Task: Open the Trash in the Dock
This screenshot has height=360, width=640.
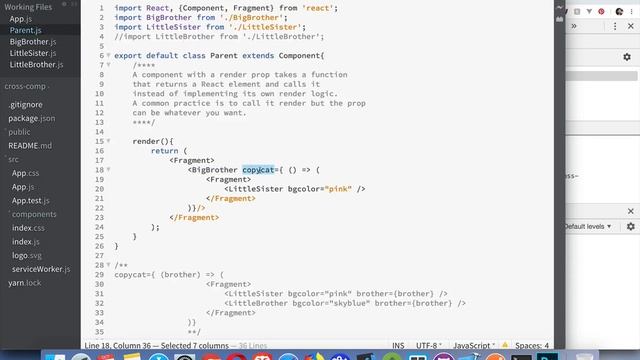Action: [584, 356]
